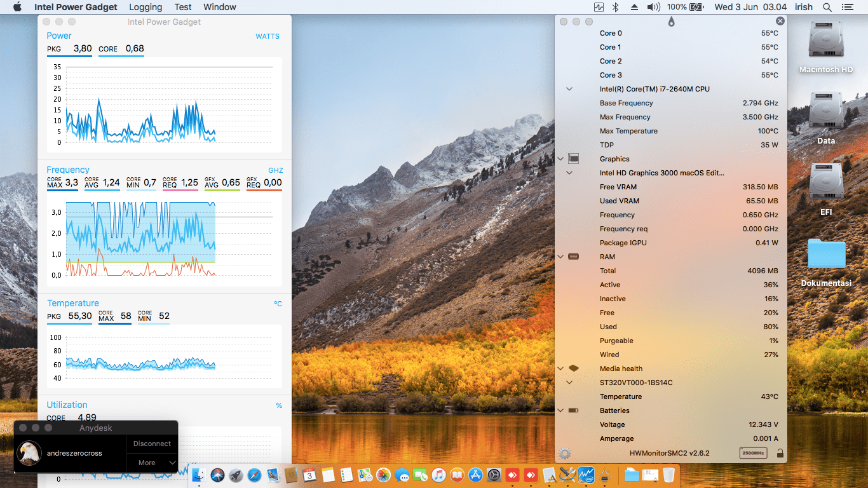Collapse the ST320VT000-1BS14C drive subsection
The width and height of the screenshot is (868, 488).
click(x=569, y=383)
